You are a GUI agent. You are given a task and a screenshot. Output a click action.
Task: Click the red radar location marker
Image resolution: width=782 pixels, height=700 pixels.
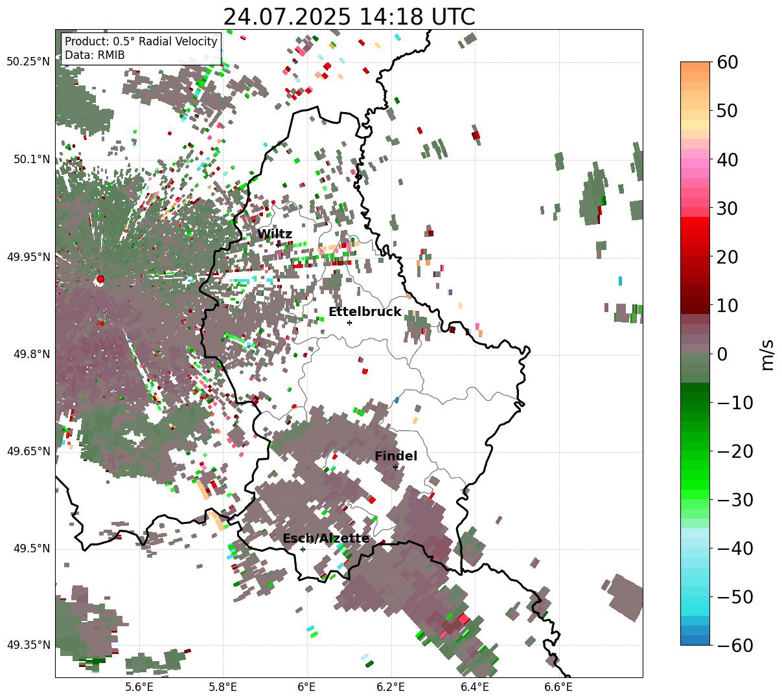[x=100, y=279]
